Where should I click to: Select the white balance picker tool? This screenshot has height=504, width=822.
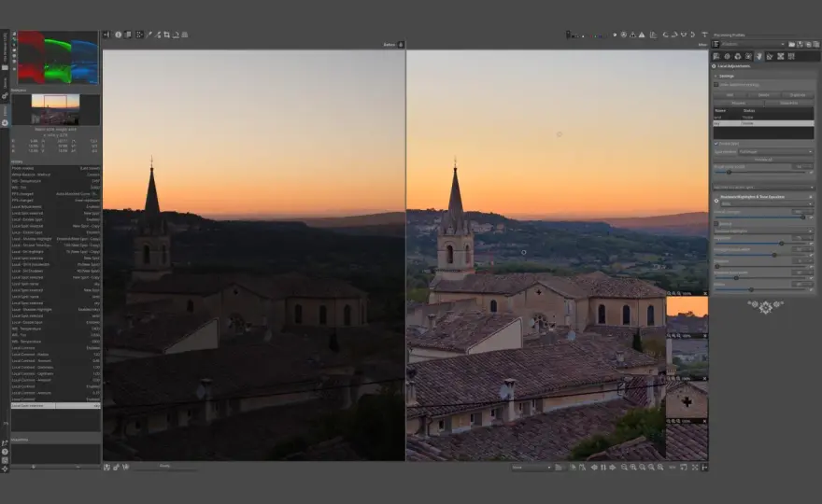pos(149,35)
